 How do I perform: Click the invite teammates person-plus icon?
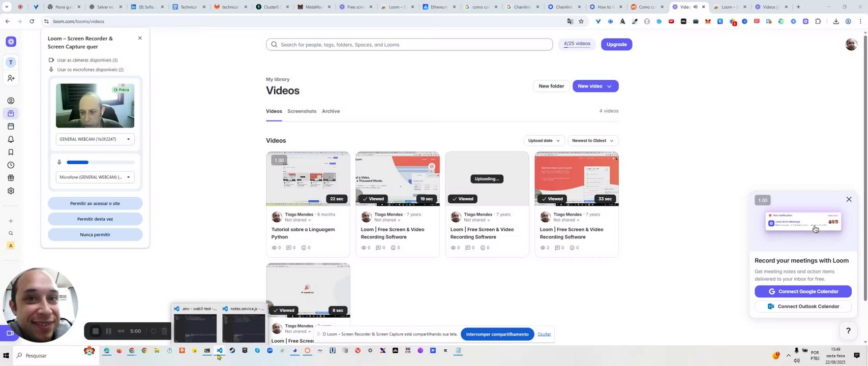coord(11,78)
